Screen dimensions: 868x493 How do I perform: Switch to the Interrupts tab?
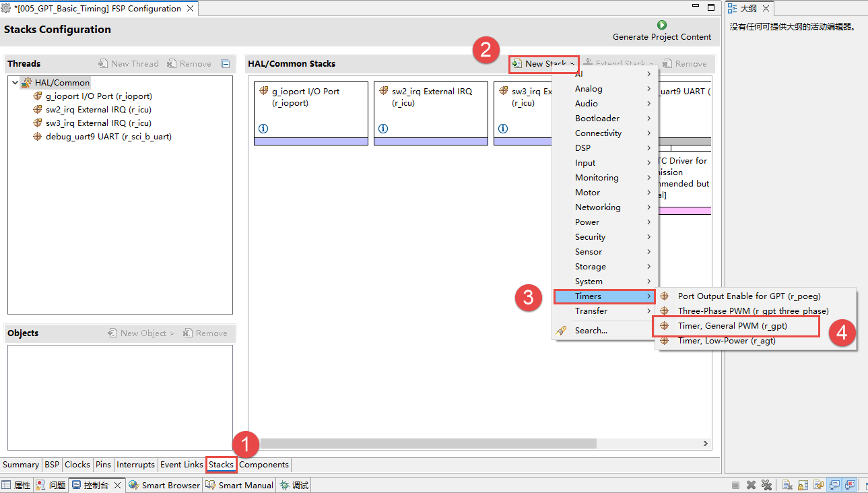pos(135,465)
